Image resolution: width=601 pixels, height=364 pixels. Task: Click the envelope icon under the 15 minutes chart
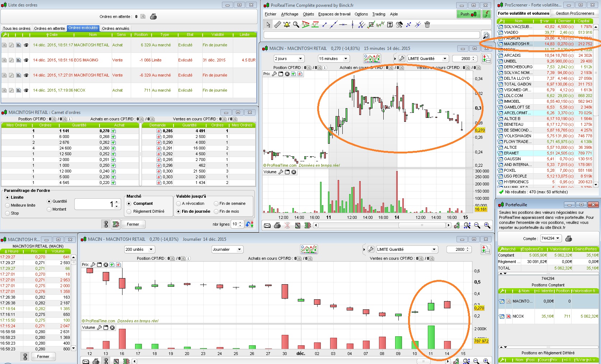coord(267,225)
